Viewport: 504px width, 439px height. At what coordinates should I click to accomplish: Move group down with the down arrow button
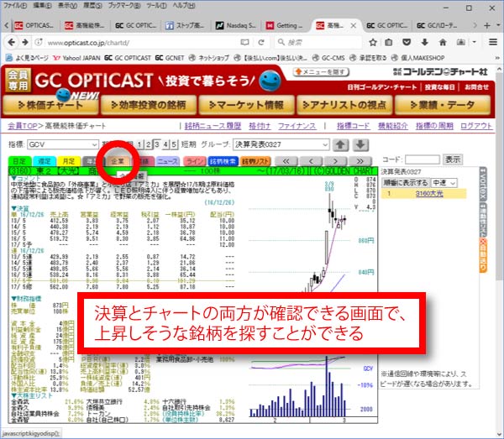click(360, 145)
